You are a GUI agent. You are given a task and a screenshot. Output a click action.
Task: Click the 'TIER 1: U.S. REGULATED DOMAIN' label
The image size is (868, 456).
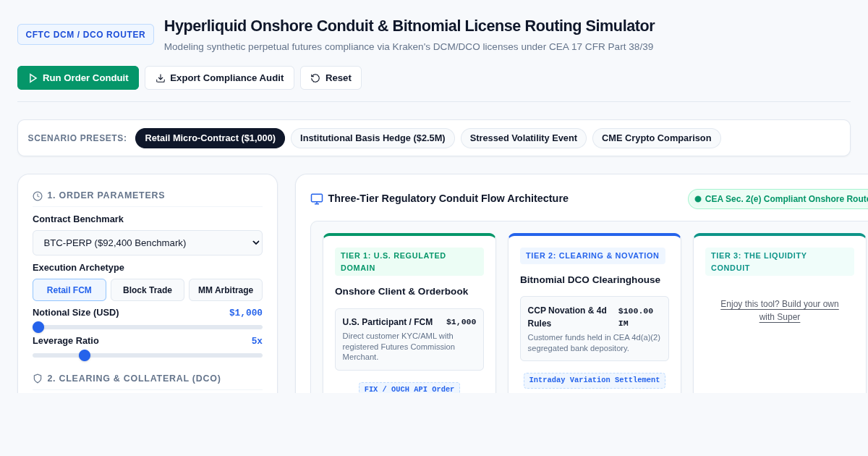tap(409, 261)
